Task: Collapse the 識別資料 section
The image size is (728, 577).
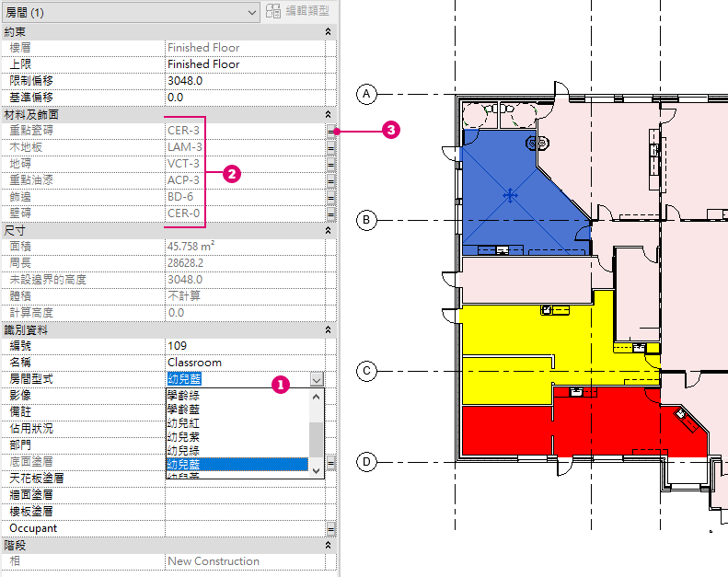Action: (x=328, y=329)
